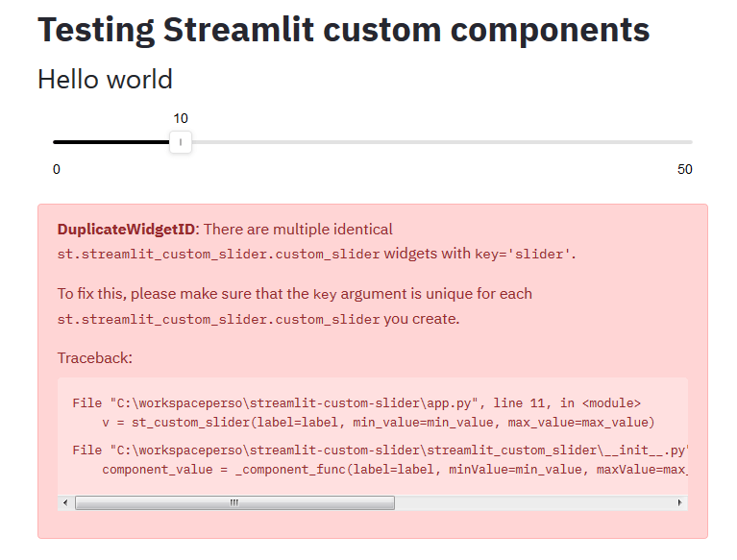Select the bold "DuplicateWidgetID" error name
This screenshot has height=560, width=737.
(126, 230)
